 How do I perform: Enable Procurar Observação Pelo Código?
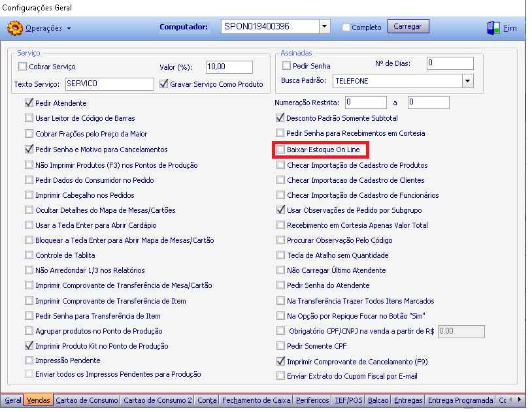(280, 240)
